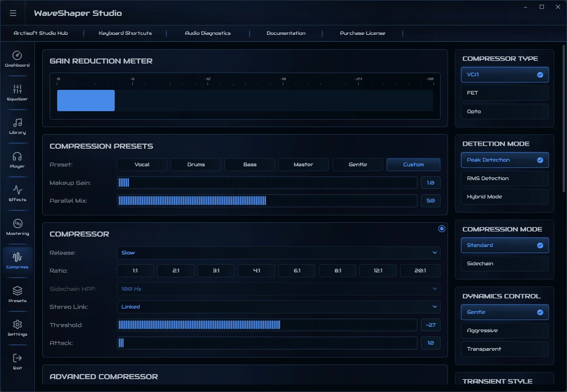This screenshot has height=392, width=567.
Task: Click Purchase License link
Action: (362, 33)
